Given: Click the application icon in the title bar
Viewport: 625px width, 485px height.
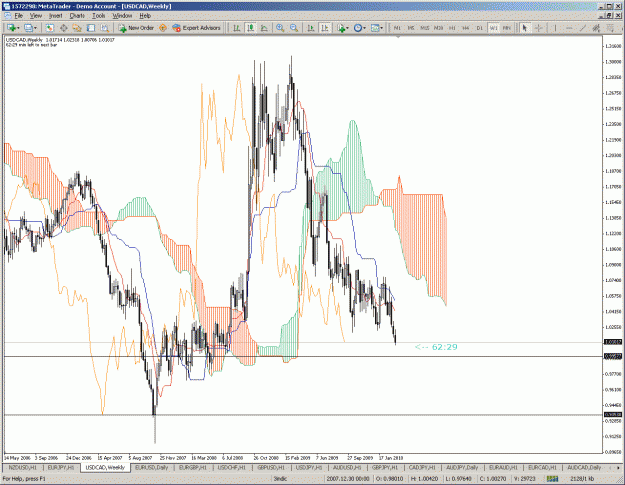Looking at the screenshot, I should point(7,6).
